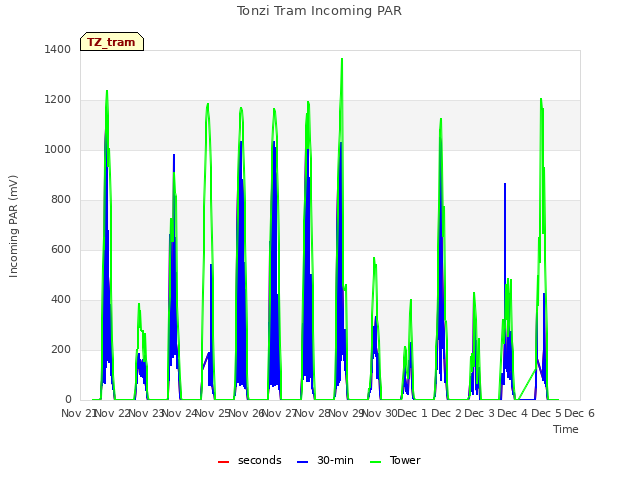Click the Incoming PAR (mV) axis label
Image resolution: width=640 pixels, height=480 pixels.
click(13, 227)
